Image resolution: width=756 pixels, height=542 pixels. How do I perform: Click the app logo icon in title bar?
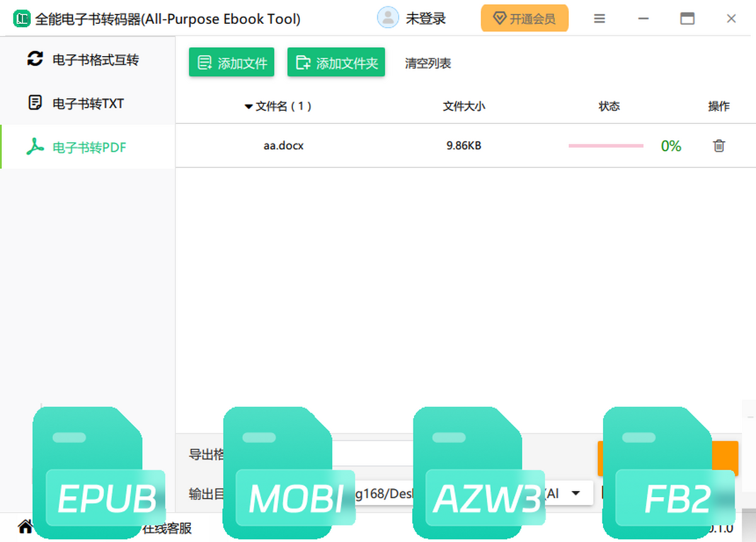(21, 19)
